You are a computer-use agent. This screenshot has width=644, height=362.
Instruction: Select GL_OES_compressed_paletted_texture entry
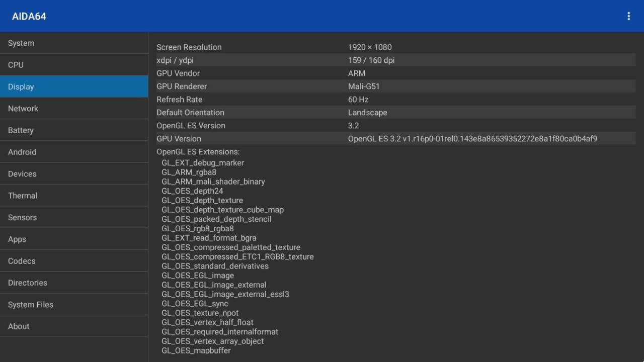click(x=231, y=247)
